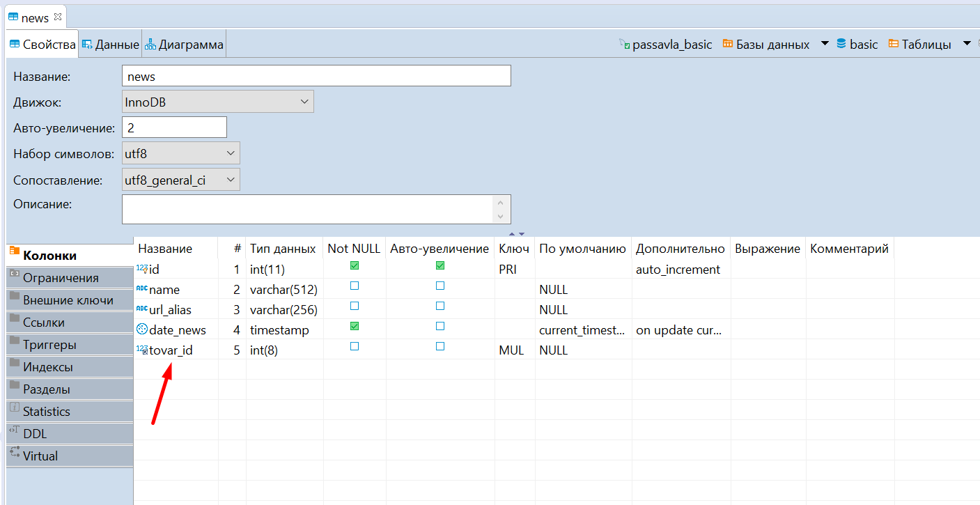Viewport: 980px width, 505px height.
Task: Click the Тип данных column header
Action: point(284,249)
